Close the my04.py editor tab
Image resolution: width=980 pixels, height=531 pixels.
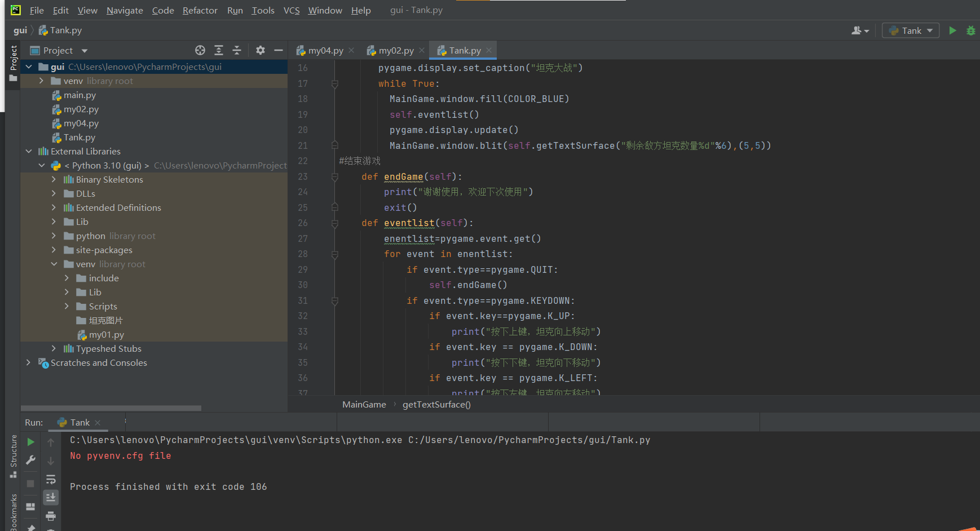click(351, 50)
